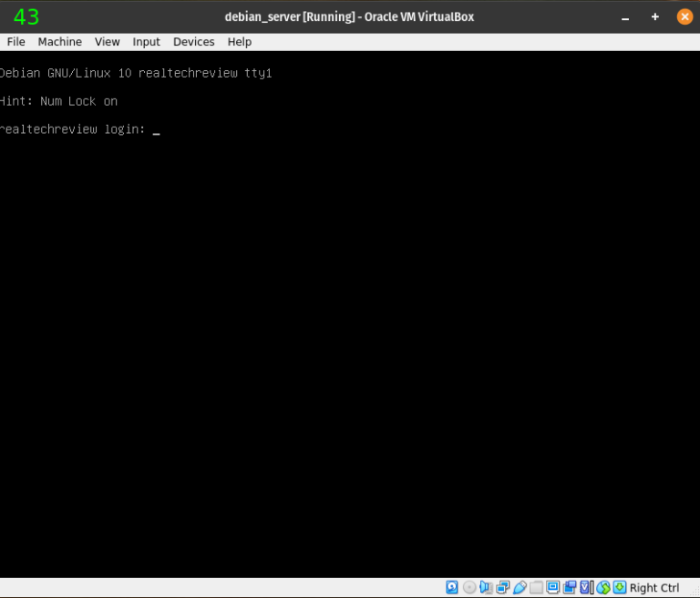Screen dimensions: 700x598
Task: Minimize the VirtualBox window
Action: pos(625,17)
